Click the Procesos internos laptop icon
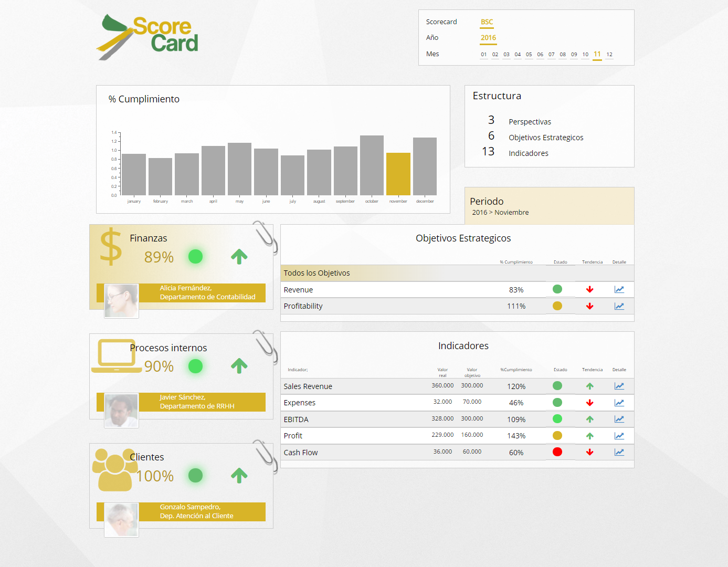This screenshot has width=728, height=567. pos(117,356)
